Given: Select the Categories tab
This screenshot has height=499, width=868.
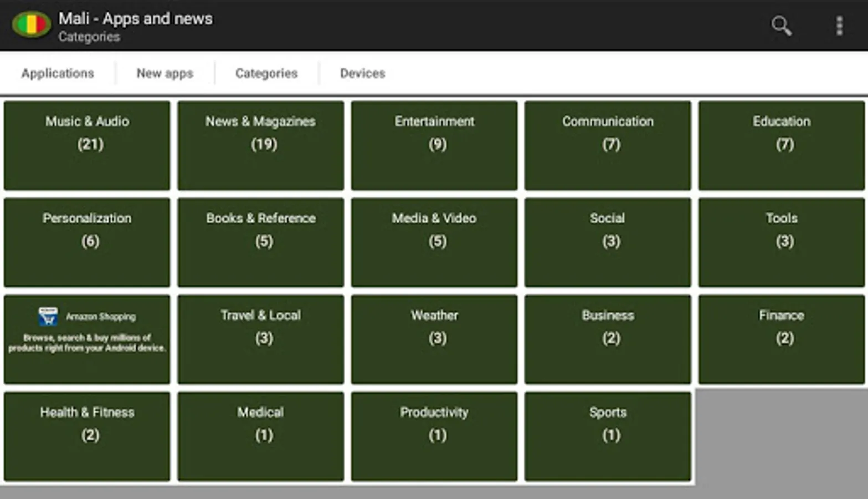Looking at the screenshot, I should coord(266,73).
